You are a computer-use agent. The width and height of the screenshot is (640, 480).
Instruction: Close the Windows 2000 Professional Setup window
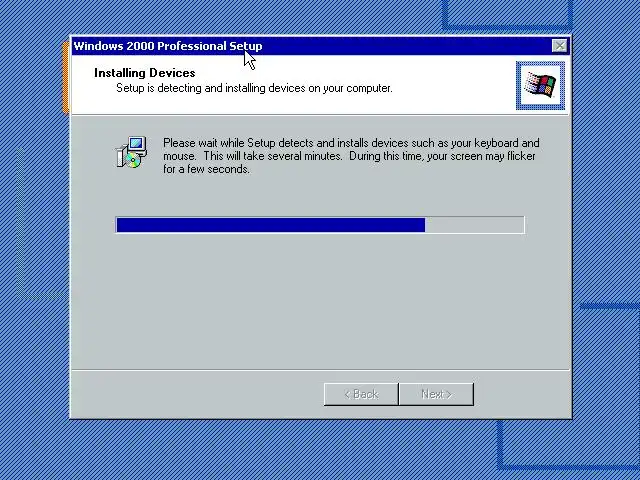point(559,46)
